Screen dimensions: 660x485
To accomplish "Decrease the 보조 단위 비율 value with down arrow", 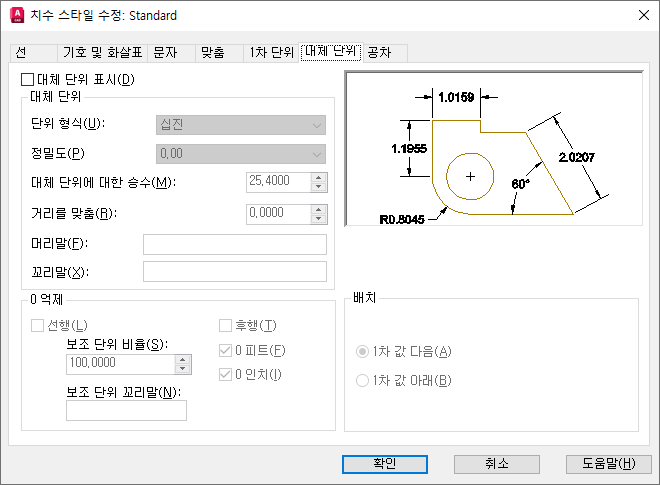I will point(182,369).
